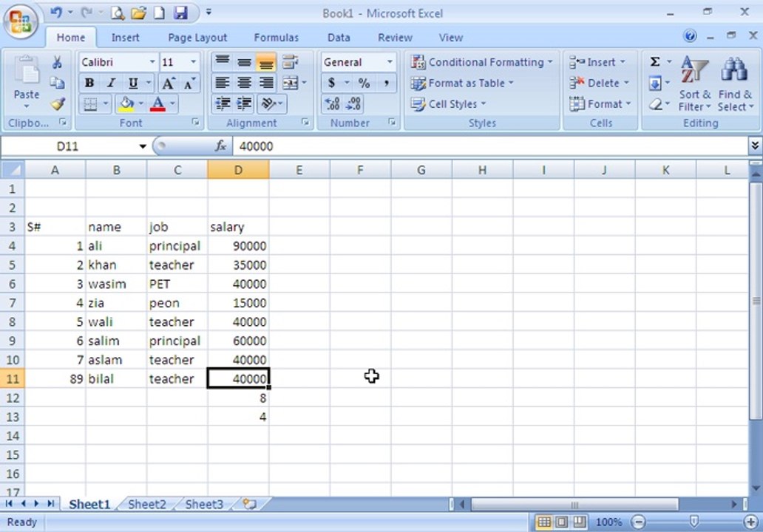Open the General number format dropdown

coord(390,62)
